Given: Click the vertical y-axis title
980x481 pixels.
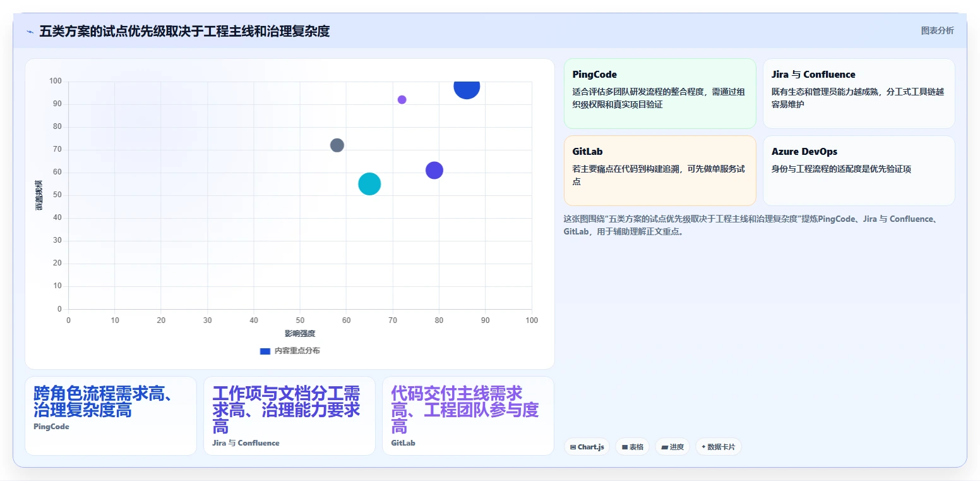Looking at the screenshot, I should tap(39, 195).
